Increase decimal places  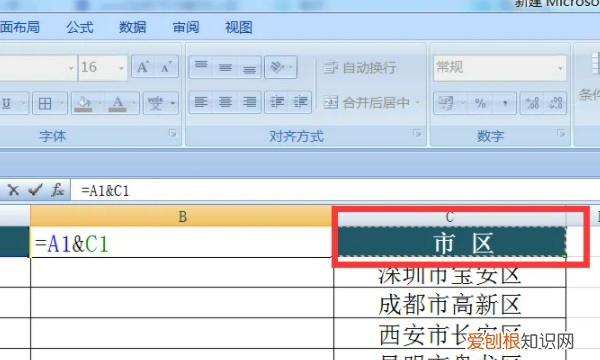point(532,103)
